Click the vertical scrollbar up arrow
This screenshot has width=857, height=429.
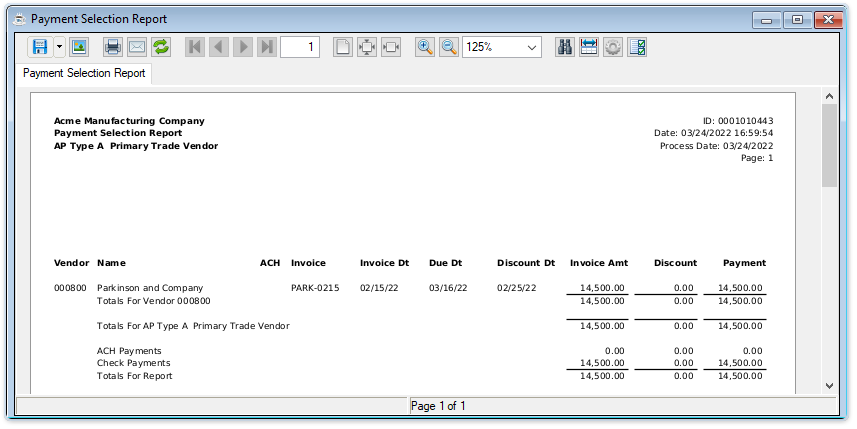click(829, 96)
